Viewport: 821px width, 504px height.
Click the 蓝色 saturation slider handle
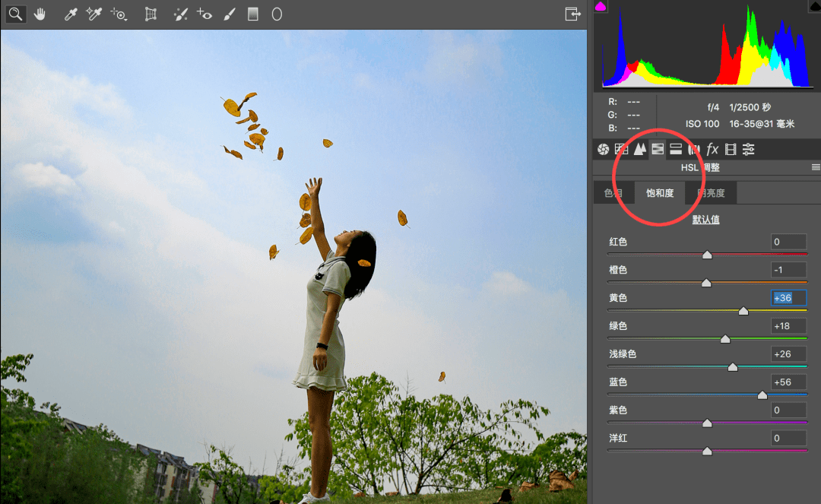762,395
